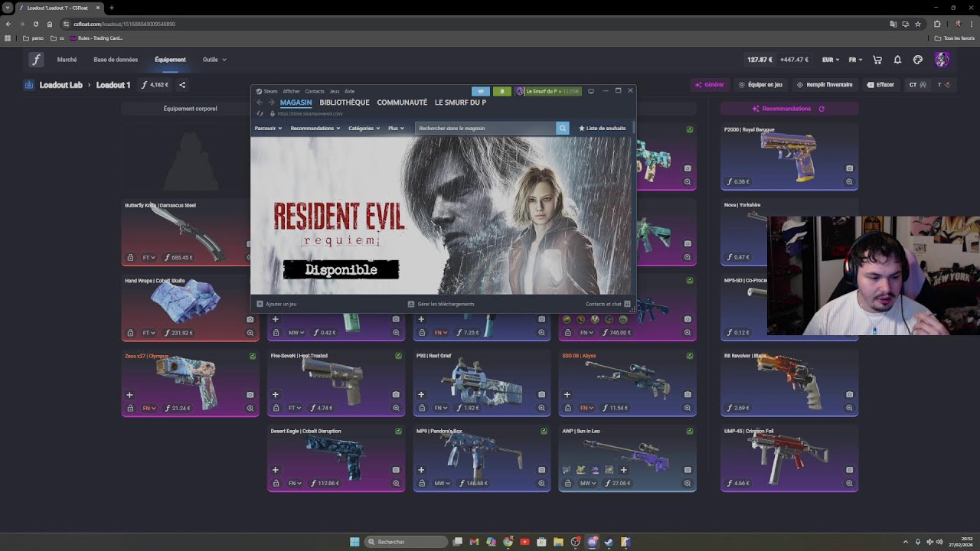Open Steam notifications bell button
This screenshot has width=980, height=551.
coord(502,91)
